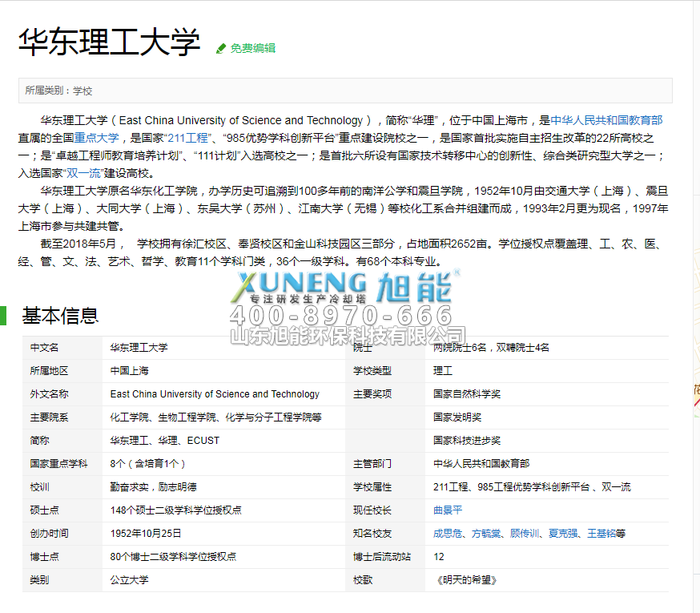700x613 pixels.
Task: Click the 双一流 link
Action: (82, 173)
